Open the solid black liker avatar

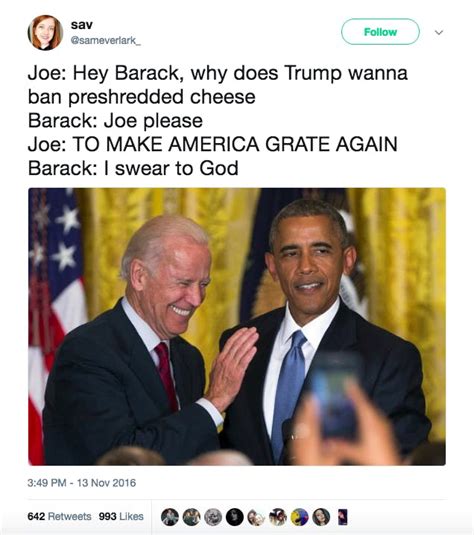click(234, 517)
